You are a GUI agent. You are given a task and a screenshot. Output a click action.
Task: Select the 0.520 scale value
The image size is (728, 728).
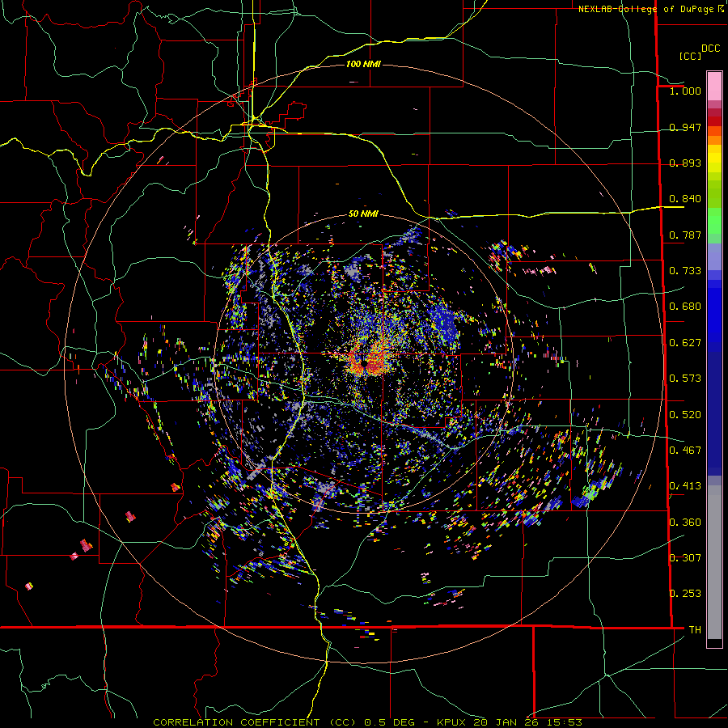(x=685, y=415)
